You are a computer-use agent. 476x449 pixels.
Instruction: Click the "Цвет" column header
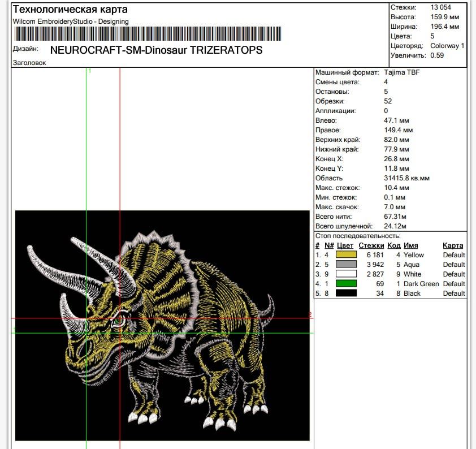coord(345,245)
